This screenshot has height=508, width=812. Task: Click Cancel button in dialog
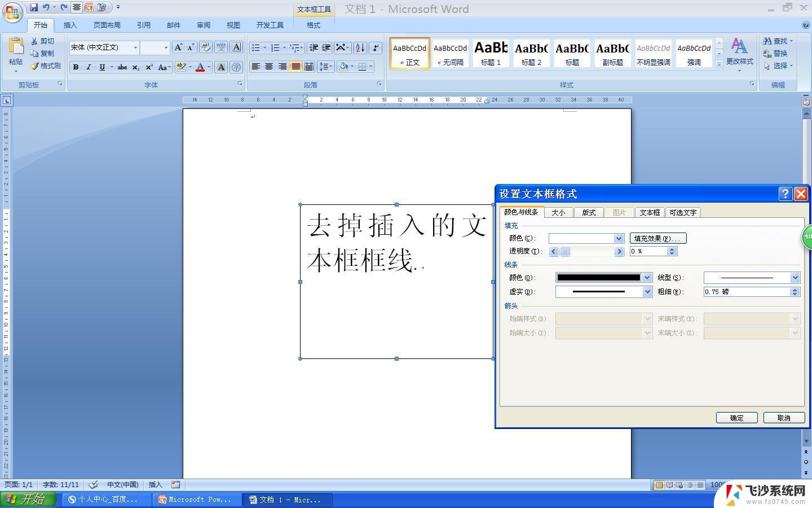click(x=784, y=418)
